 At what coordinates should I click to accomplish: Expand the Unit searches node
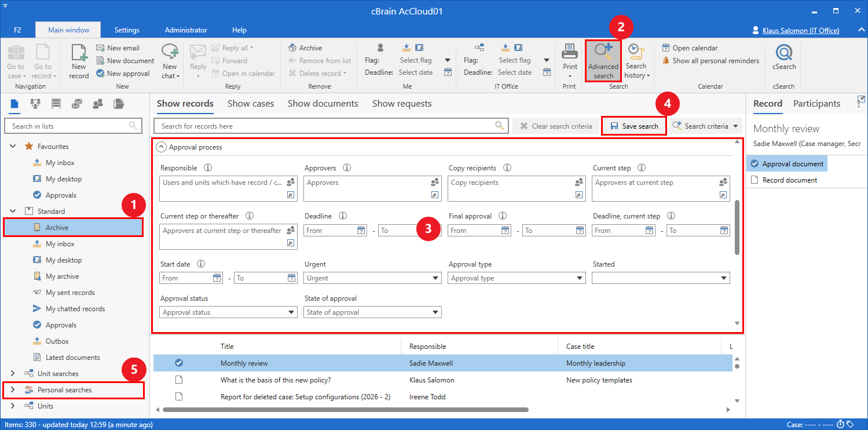pyautogui.click(x=12, y=374)
